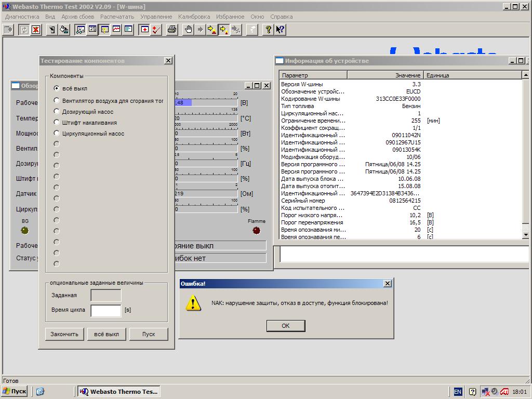
Task: Click yellow arrow with large red heater icon
Action: (212, 30)
